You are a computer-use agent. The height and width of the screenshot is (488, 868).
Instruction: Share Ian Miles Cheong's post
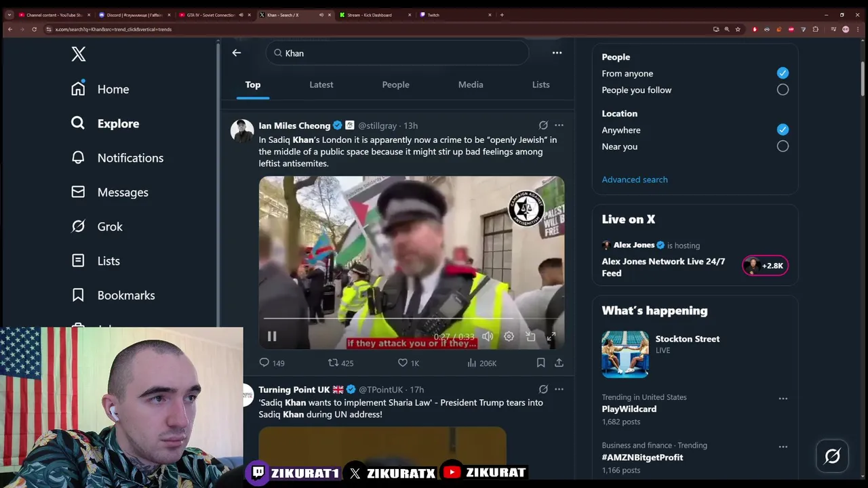point(559,363)
